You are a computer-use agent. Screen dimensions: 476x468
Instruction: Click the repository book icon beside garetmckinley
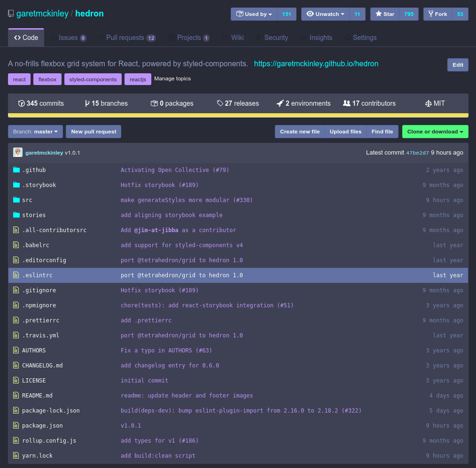11,14
